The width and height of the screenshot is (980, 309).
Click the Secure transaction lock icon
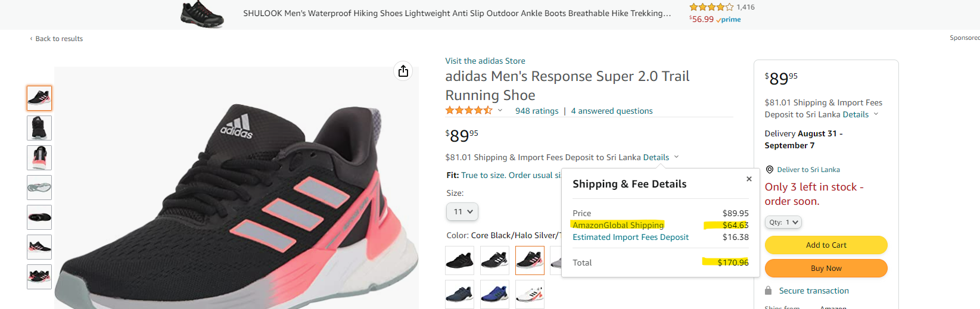(x=769, y=291)
